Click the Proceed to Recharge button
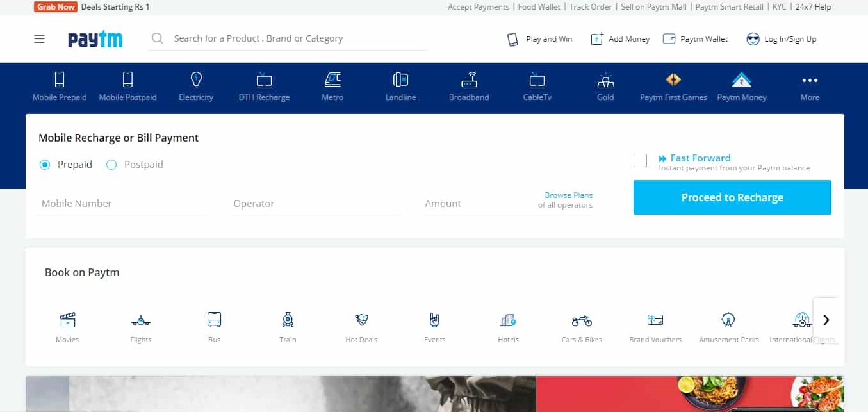Image resolution: width=868 pixels, height=412 pixels. [732, 197]
